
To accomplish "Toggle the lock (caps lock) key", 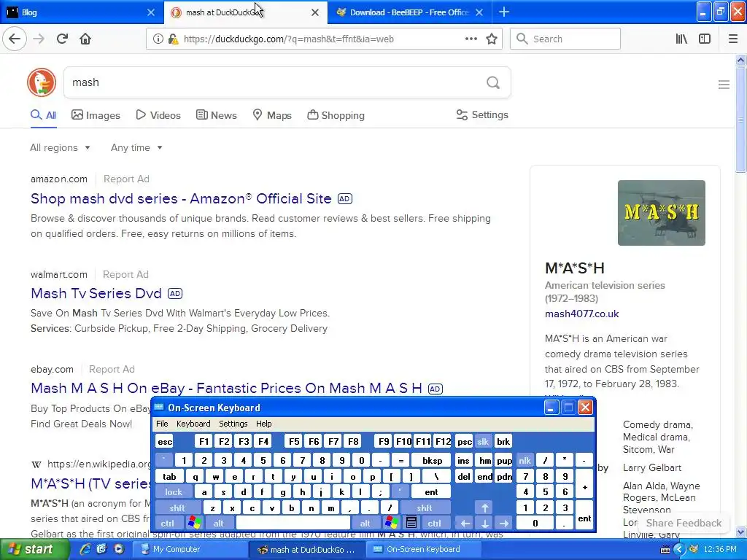I will [x=174, y=492].
